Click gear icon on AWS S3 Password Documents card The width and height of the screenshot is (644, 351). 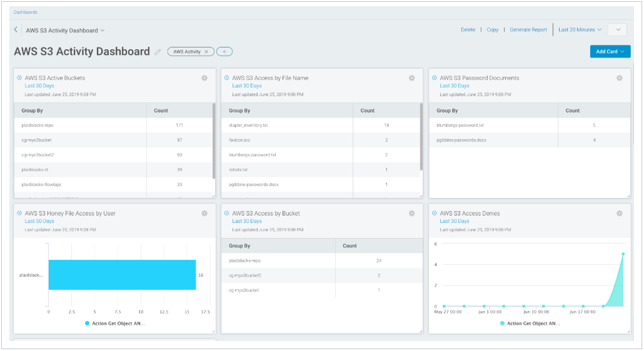point(619,78)
